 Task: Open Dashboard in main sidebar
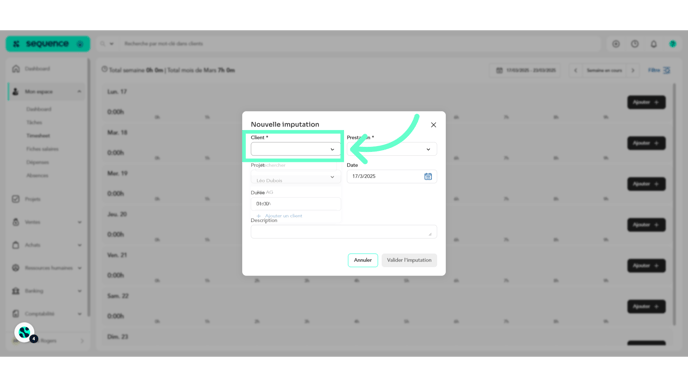(37, 69)
